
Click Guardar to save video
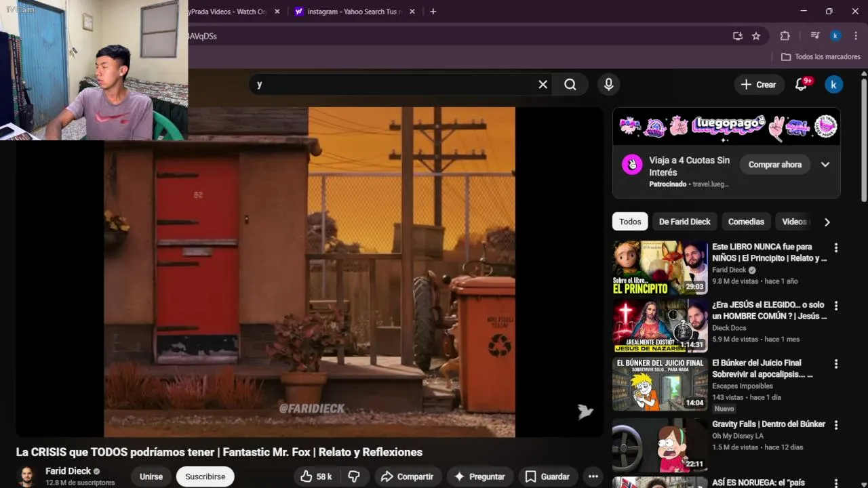547,476
